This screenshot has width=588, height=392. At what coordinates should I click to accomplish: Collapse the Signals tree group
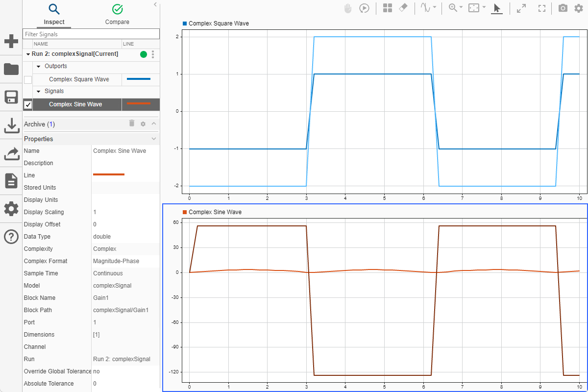tap(39, 92)
